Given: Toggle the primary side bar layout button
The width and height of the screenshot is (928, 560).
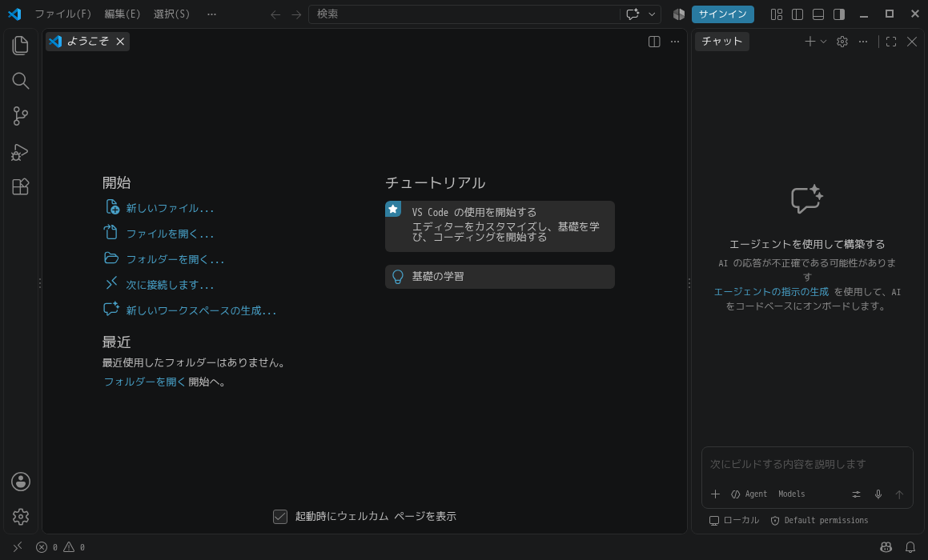Looking at the screenshot, I should [x=797, y=14].
